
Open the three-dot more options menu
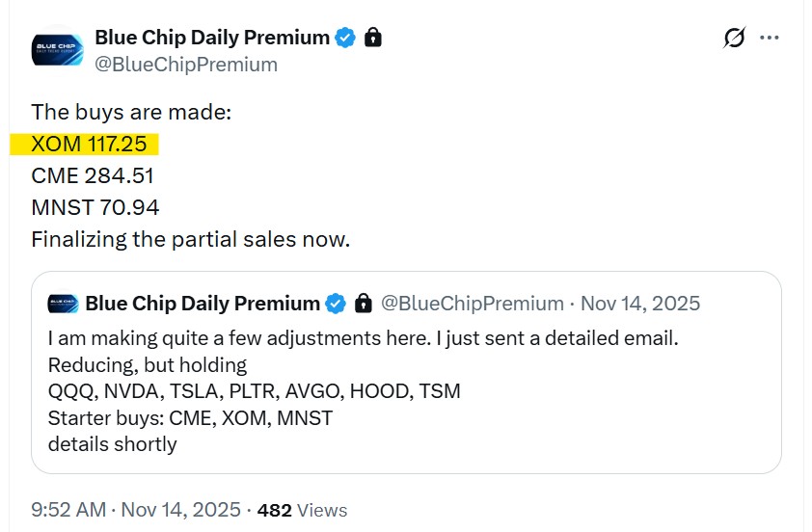pos(769,38)
